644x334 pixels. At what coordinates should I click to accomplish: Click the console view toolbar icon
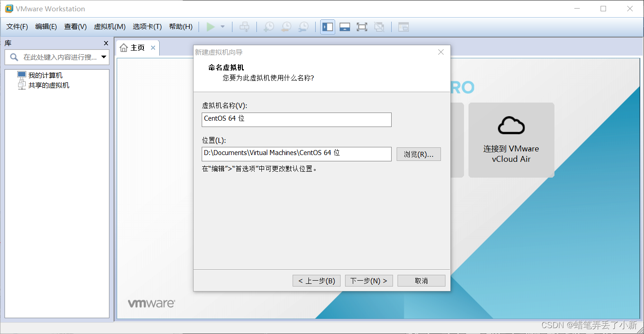coord(403,27)
